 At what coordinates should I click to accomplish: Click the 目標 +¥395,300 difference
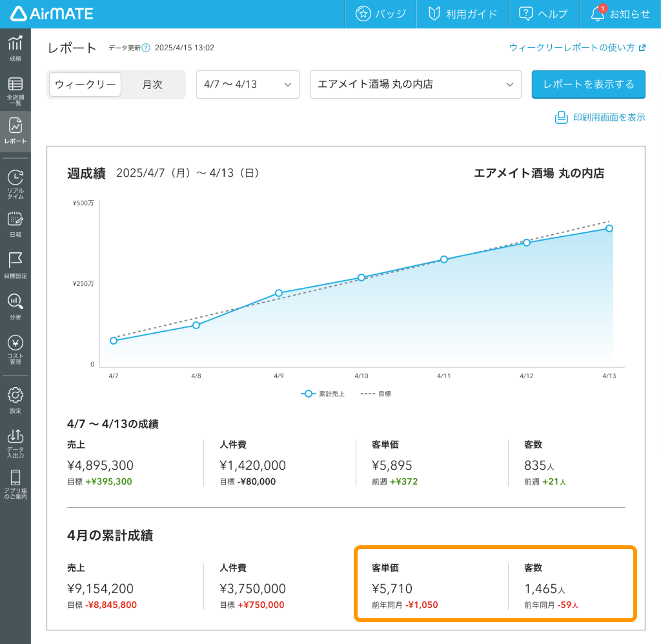click(x=99, y=481)
